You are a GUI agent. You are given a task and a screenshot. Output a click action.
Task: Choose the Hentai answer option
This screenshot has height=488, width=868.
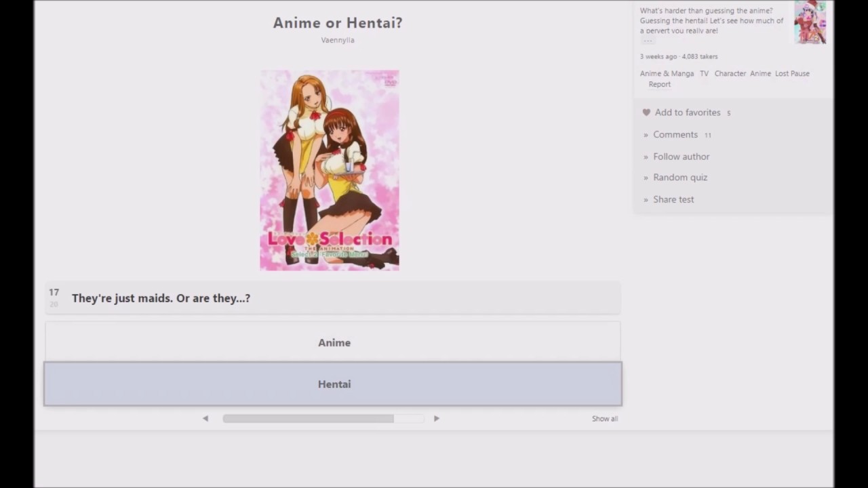coord(333,384)
